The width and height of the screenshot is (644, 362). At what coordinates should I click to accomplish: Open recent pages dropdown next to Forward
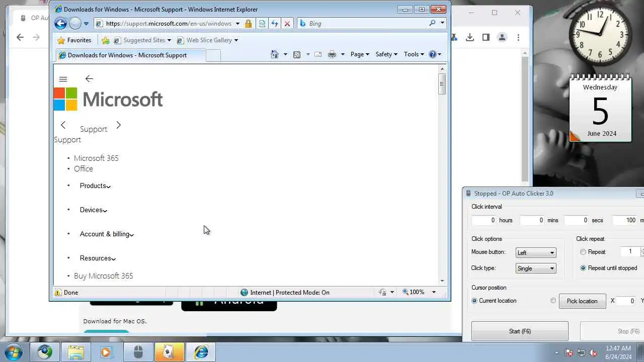coord(86,24)
